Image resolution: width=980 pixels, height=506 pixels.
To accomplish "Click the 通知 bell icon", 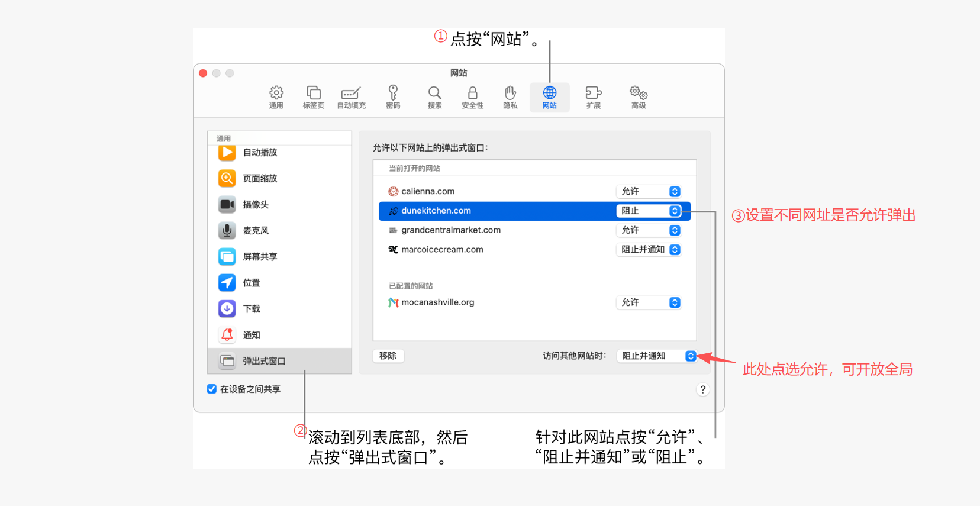I will [x=227, y=334].
